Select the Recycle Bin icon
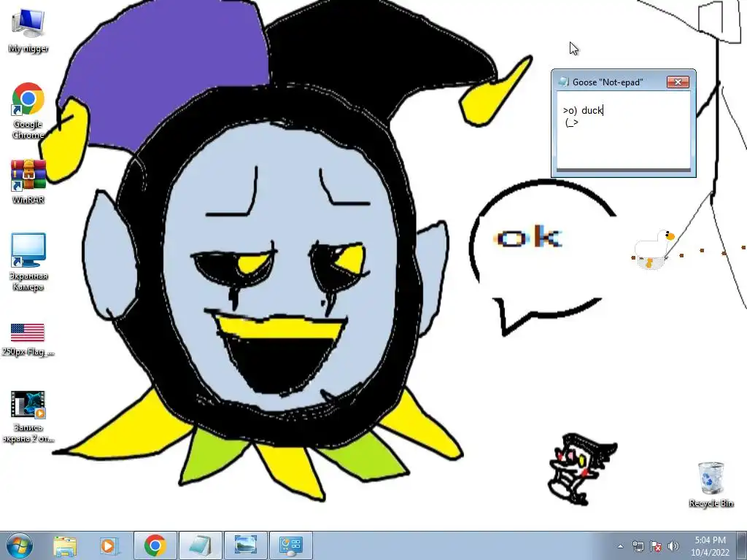This screenshot has height=560, width=747. (711, 484)
